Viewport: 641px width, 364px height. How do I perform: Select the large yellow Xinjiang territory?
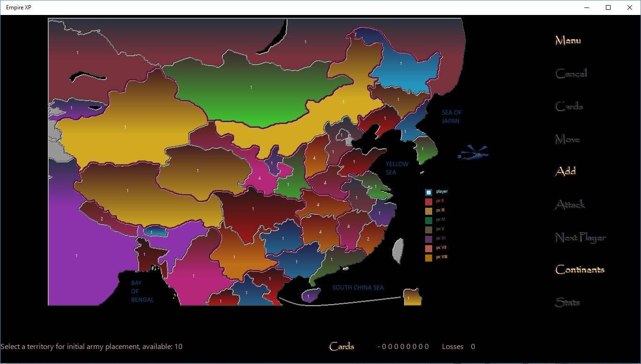point(125,127)
